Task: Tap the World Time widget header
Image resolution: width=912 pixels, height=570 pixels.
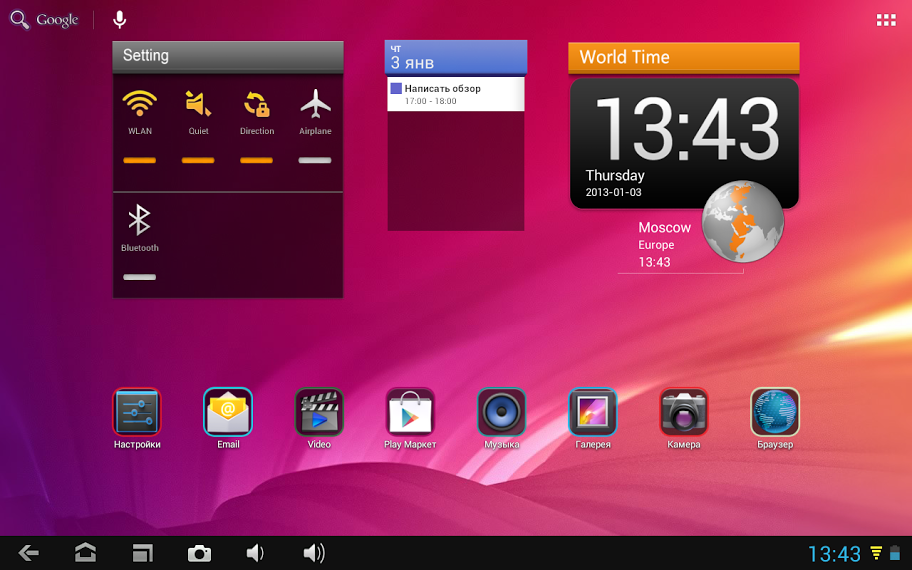Action: [x=683, y=58]
